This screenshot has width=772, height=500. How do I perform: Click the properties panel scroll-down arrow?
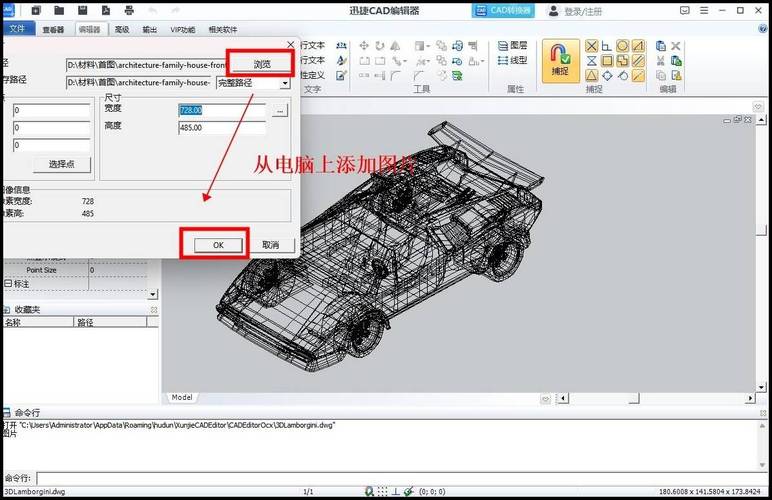coord(153,294)
